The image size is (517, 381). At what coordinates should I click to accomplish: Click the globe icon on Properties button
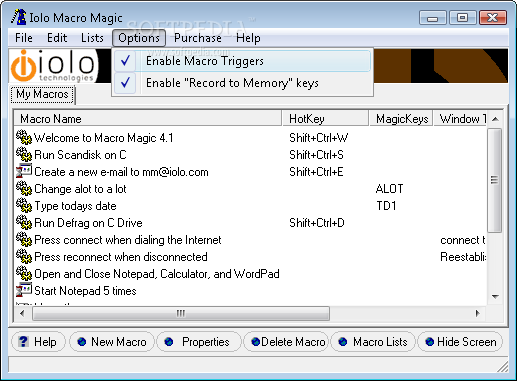169,342
